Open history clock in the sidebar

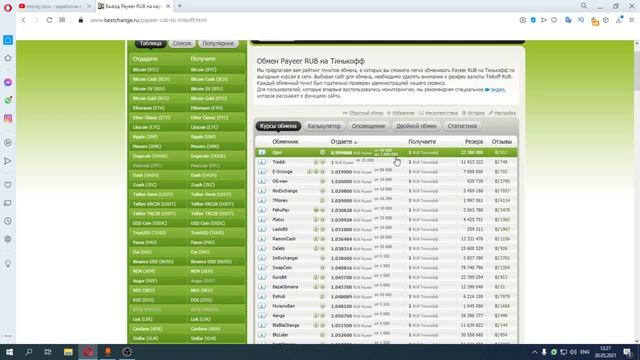[8, 221]
